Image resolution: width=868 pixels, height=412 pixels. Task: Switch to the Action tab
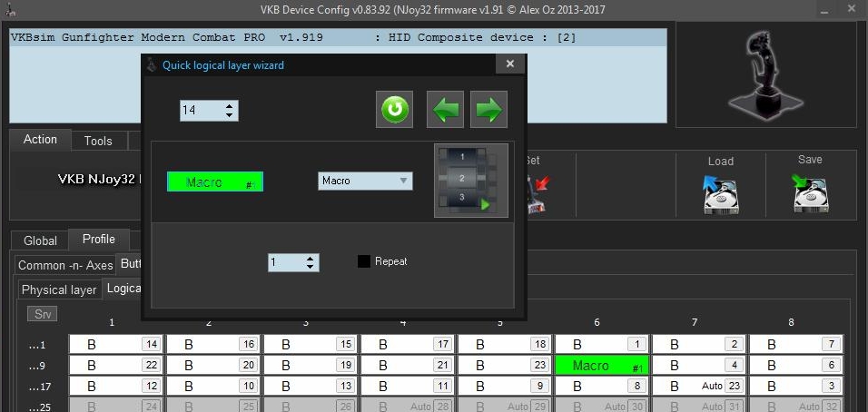coord(40,140)
